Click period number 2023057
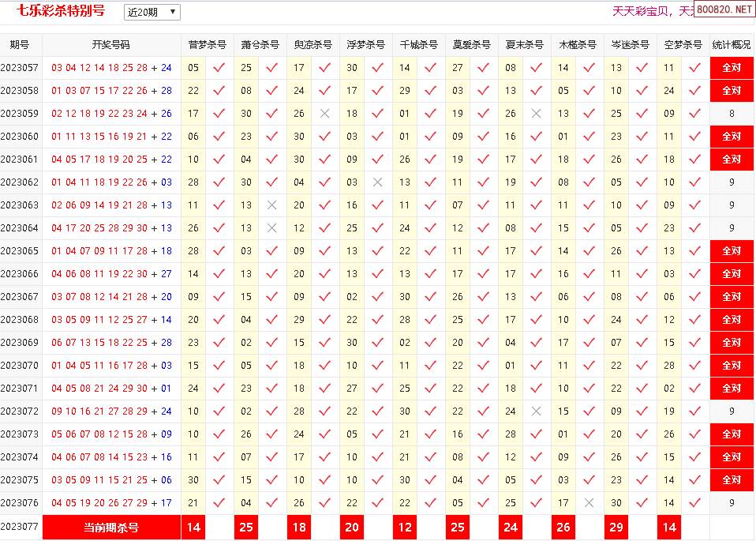756x541 pixels. tap(19, 68)
